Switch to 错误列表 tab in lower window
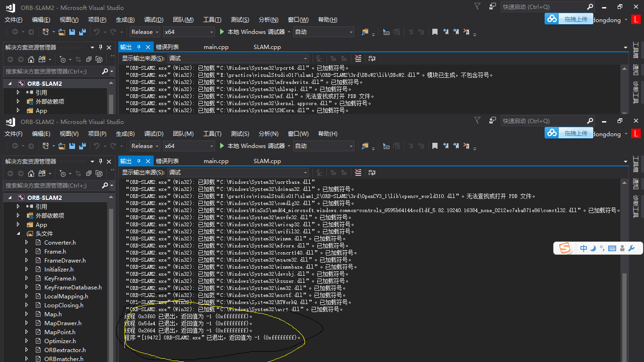 (167, 161)
